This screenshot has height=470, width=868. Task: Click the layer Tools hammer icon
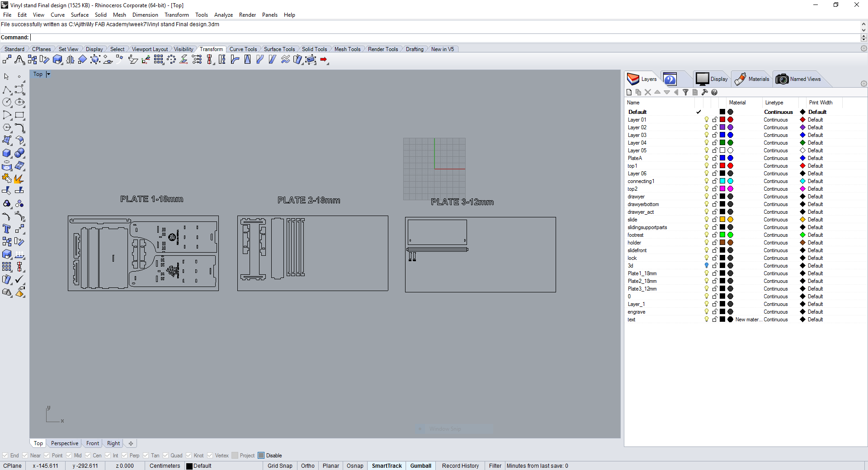pos(704,92)
